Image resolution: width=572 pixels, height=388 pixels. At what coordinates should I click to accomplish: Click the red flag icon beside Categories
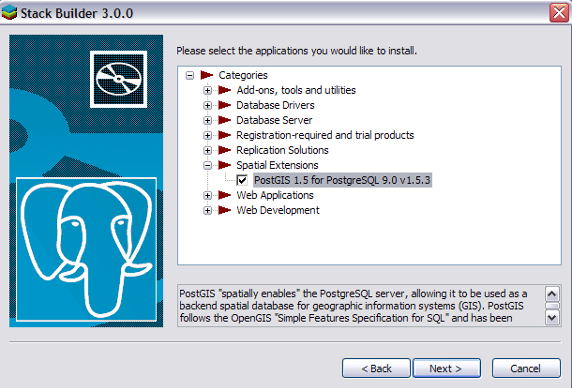[x=207, y=75]
